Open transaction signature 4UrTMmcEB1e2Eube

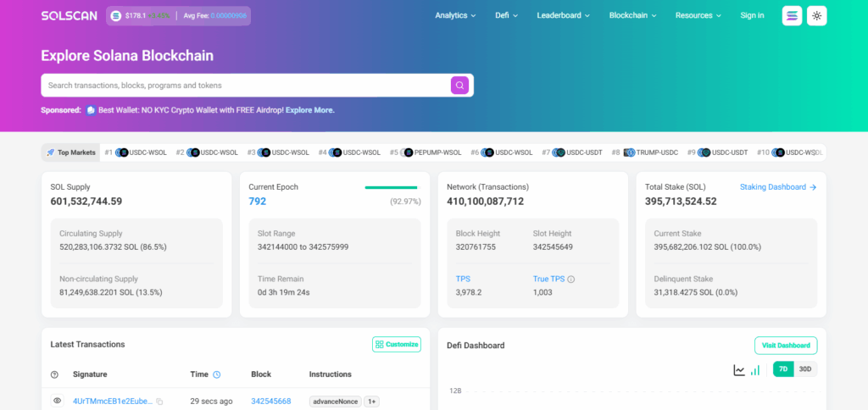pos(113,402)
